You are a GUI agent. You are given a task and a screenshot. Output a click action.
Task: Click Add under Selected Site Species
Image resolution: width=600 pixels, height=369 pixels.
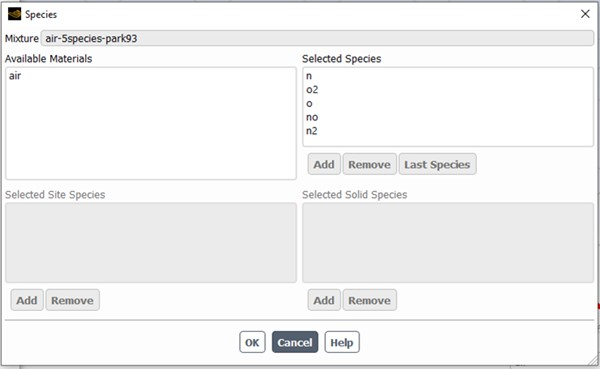[27, 300]
